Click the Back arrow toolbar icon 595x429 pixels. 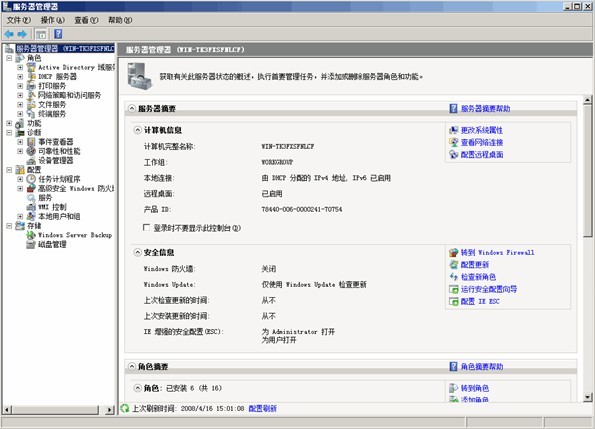(9, 34)
